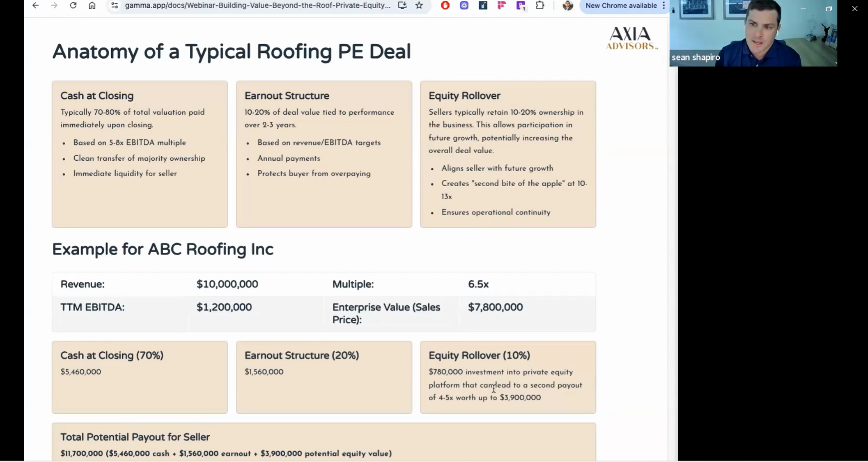View site information for gamma.app
The width and height of the screenshot is (868, 462).
(x=114, y=5)
